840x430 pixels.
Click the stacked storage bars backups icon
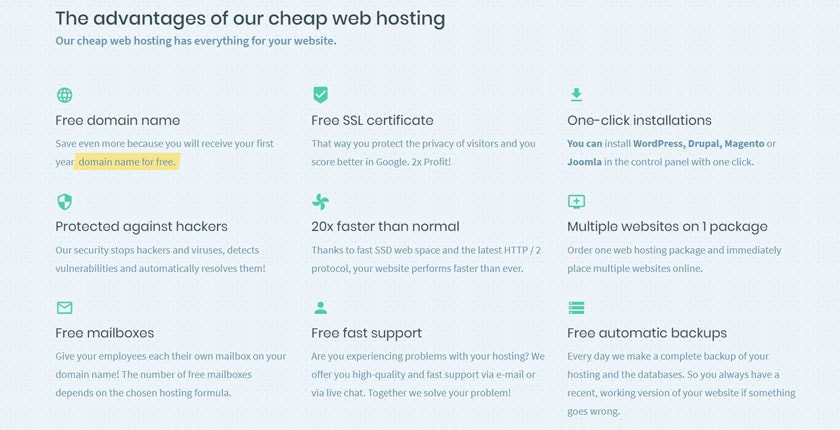click(x=576, y=307)
